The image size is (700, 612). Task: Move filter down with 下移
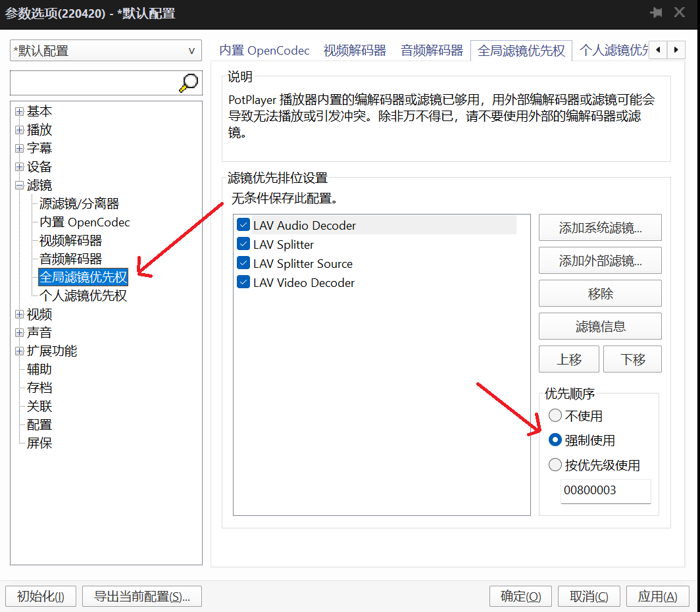pyautogui.click(x=632, y=359)
